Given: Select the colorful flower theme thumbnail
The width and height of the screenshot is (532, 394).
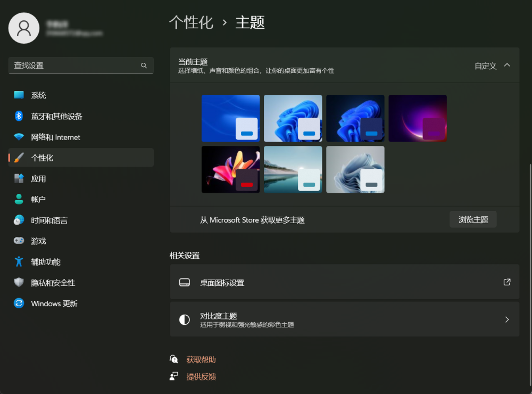Looking at the screenshot, I should coord(231,169).
